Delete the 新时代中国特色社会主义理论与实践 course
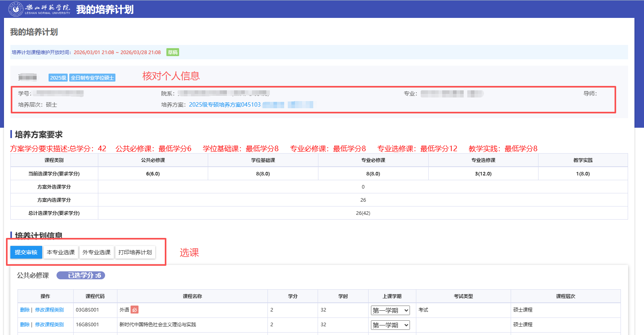The image size is (644, 335). click(x=25, y=325)
